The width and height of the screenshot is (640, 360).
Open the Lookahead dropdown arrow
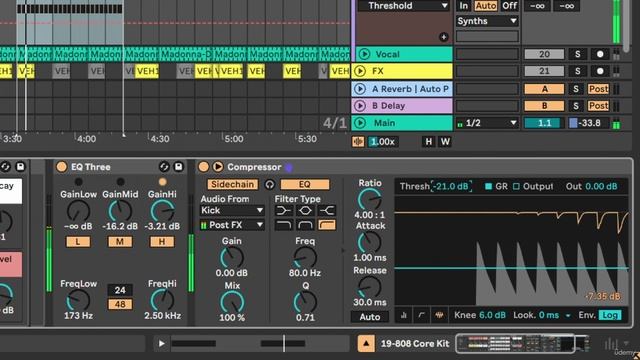[x=568, y=316]
